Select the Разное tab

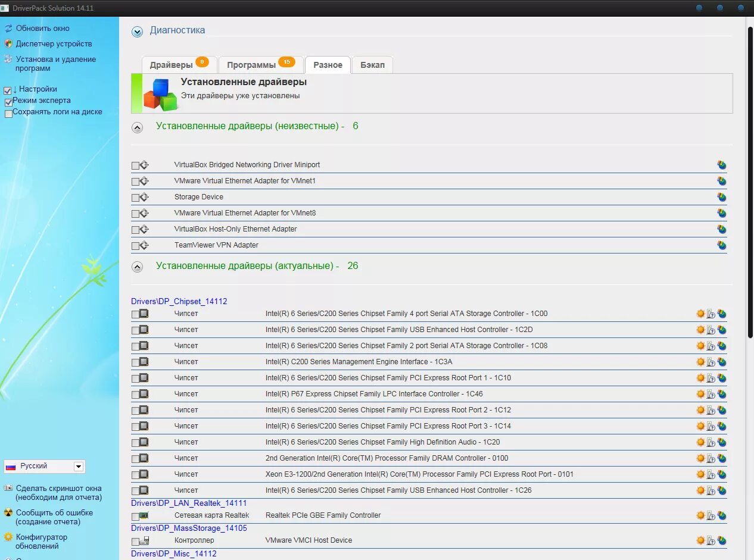(x=328, y=65)
